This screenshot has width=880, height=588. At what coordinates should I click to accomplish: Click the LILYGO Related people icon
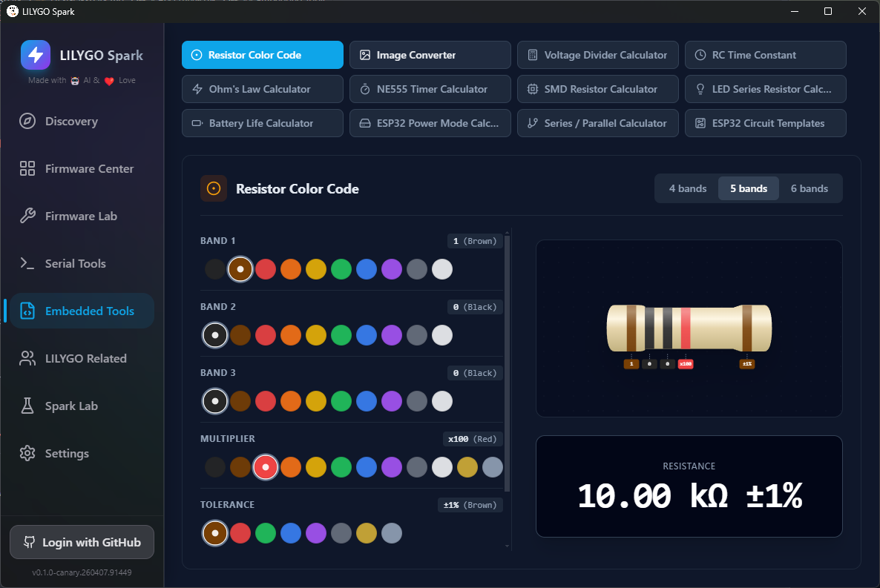pos(27,359)
